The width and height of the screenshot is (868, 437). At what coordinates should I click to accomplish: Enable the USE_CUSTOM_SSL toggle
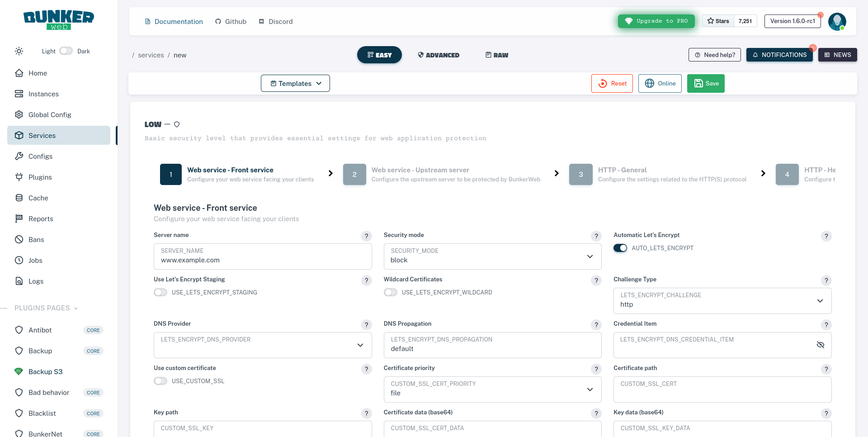coord(160,381)
